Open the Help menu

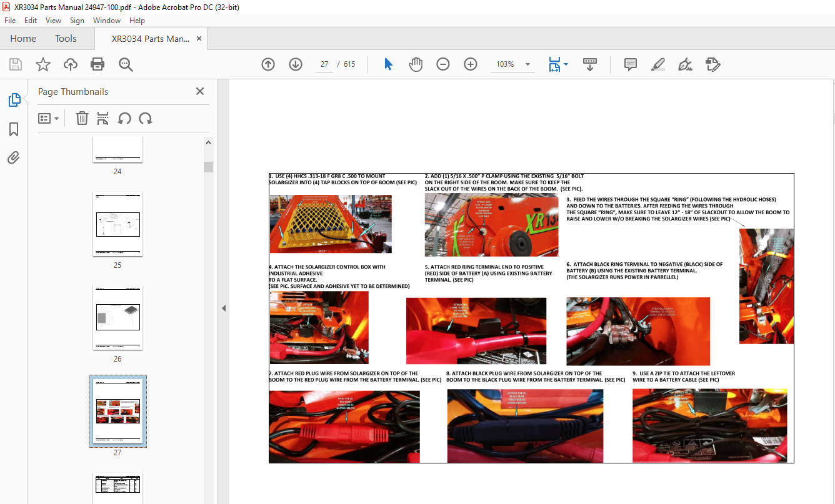[x=137, y=21]
